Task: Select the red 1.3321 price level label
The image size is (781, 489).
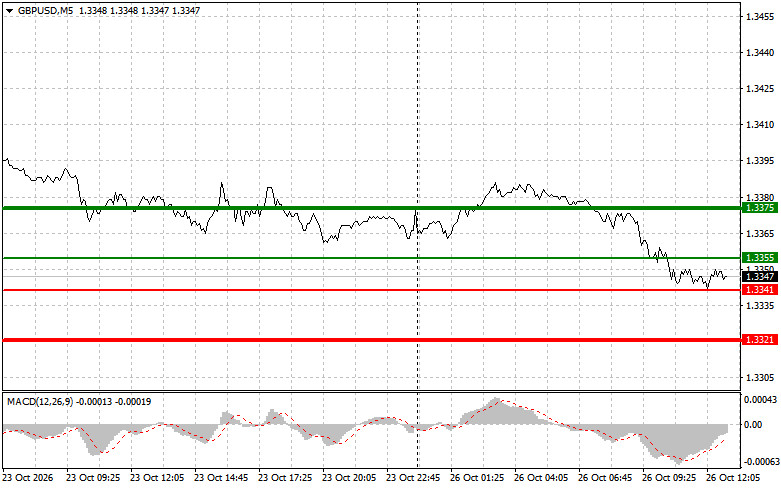Action: 760,340
